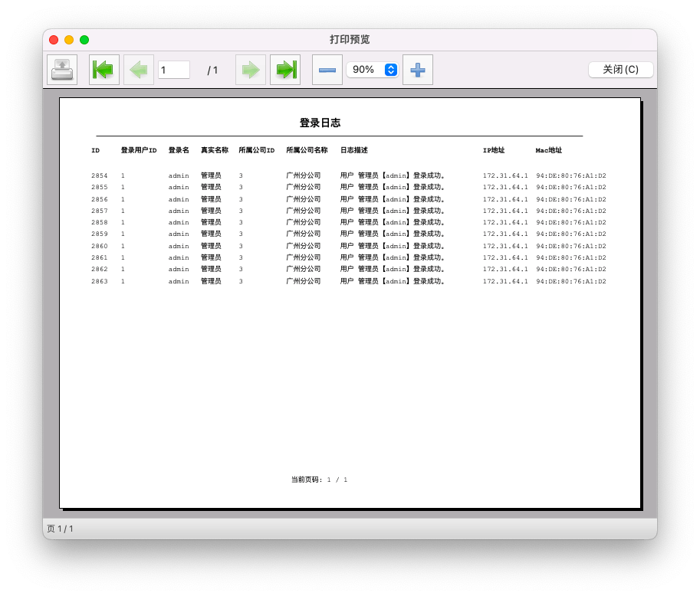The width and height of the screenshot is (700, 596).
Task: Click 当前页码 footer text on page
Action: 320,480
